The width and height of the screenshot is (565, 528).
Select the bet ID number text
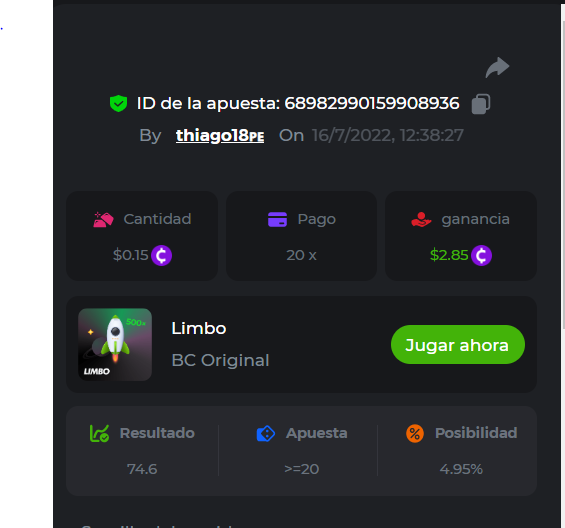(372, 103)
